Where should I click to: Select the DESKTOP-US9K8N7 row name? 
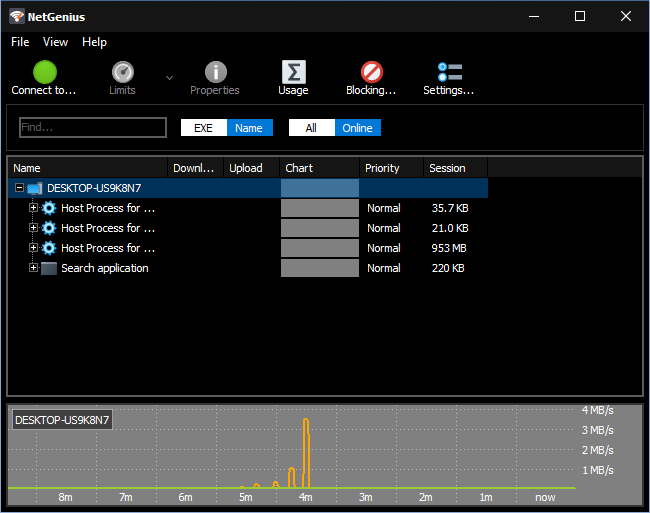[94, 188]
